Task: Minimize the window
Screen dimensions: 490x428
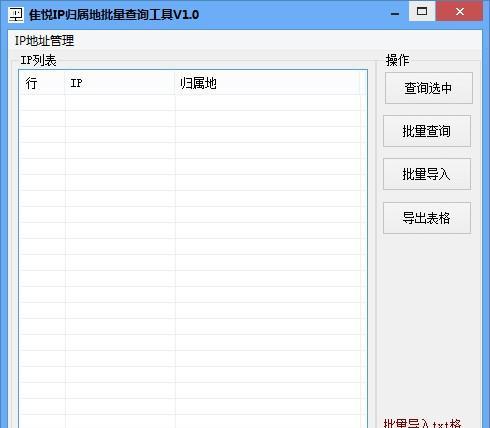Action: (395, 13)
